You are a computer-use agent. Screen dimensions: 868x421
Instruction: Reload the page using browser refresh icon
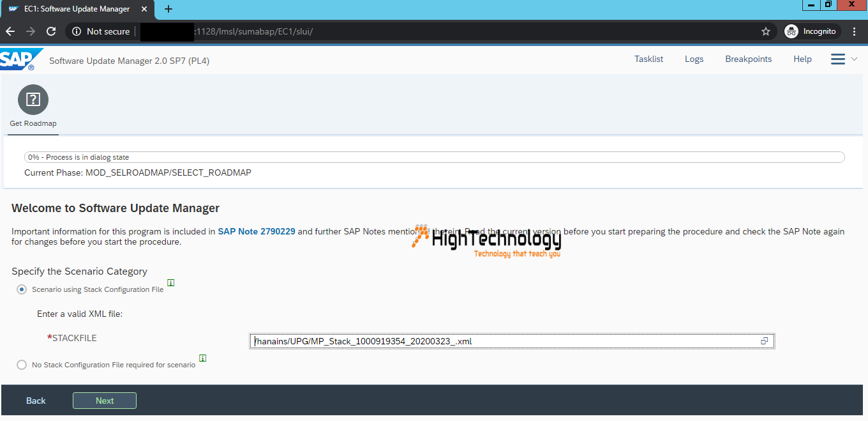pos(51,31)
